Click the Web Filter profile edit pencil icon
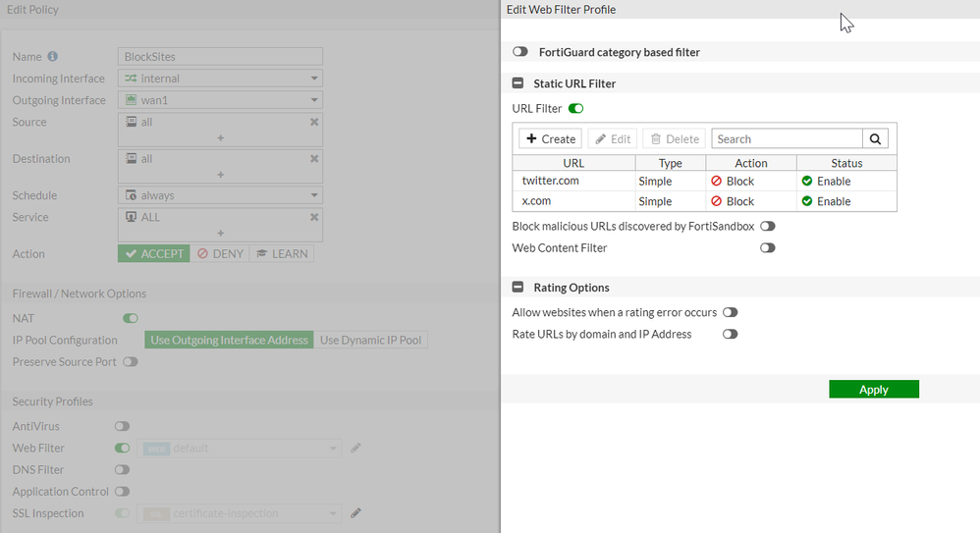Viewport: 980px width, 533px height. coord(356,448)
